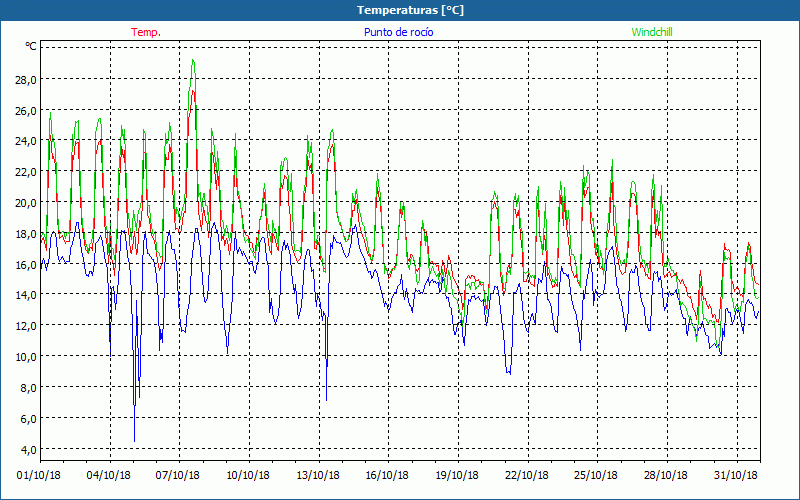Click the 24,0 y-axis value

pos(26,141)
